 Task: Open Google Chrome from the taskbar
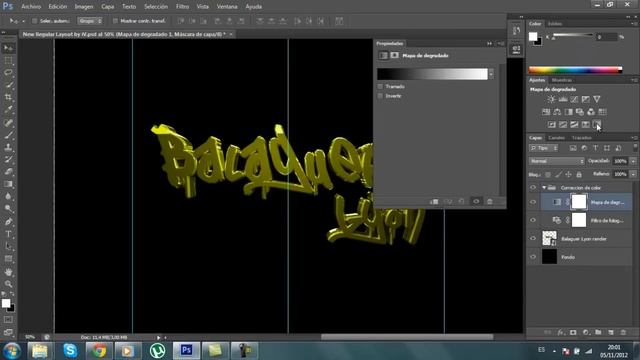98,350
